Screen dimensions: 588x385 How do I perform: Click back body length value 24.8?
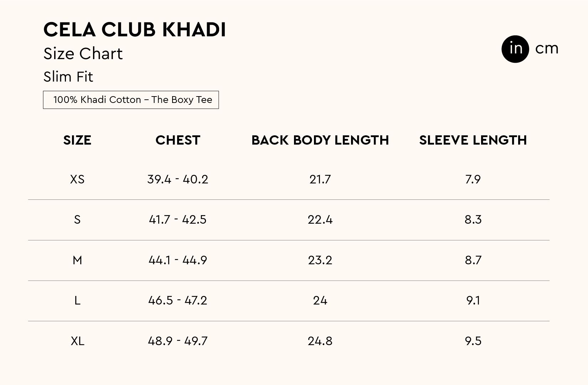pyautogui.click(x=320, y=341)
